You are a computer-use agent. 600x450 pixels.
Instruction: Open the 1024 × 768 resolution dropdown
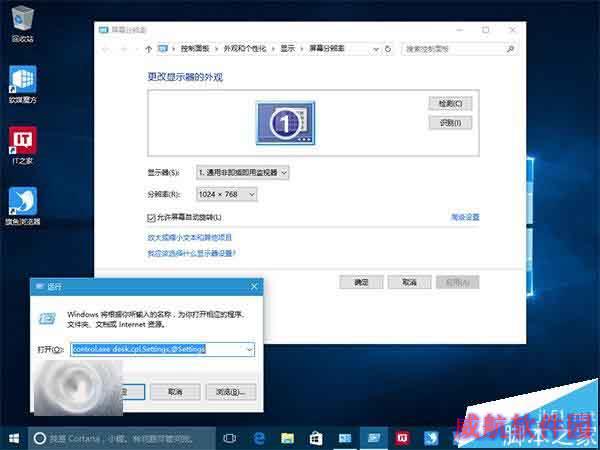(x=227, y=194)
